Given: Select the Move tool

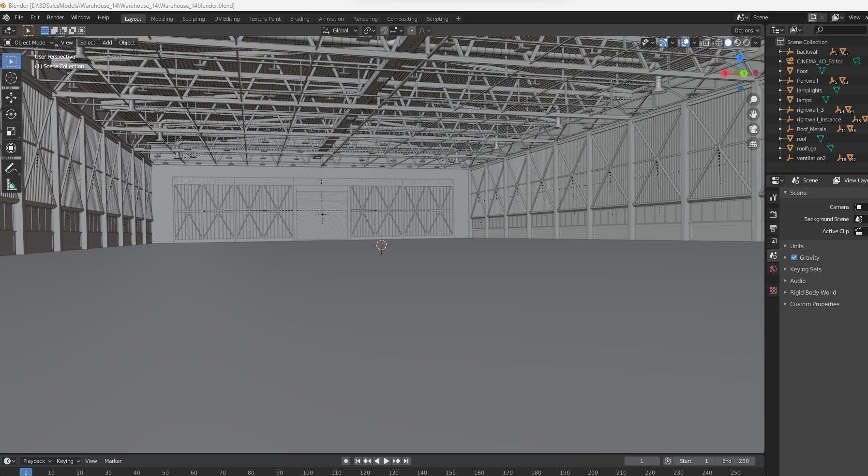Looking at the screenshot, I should (11, 98).
